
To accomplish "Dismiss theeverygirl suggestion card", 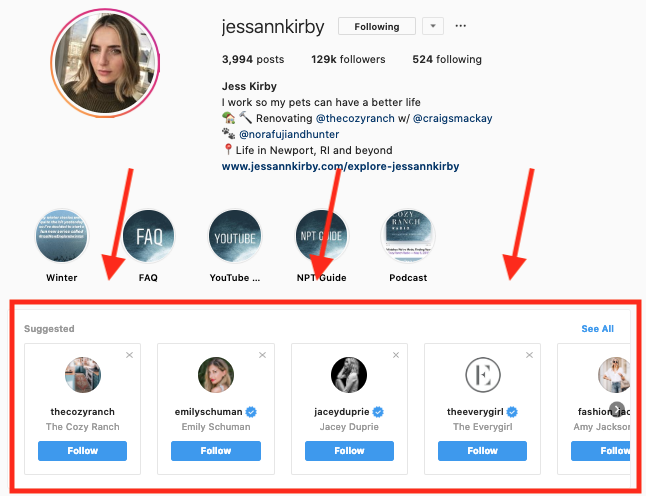I will coord(529,355).
